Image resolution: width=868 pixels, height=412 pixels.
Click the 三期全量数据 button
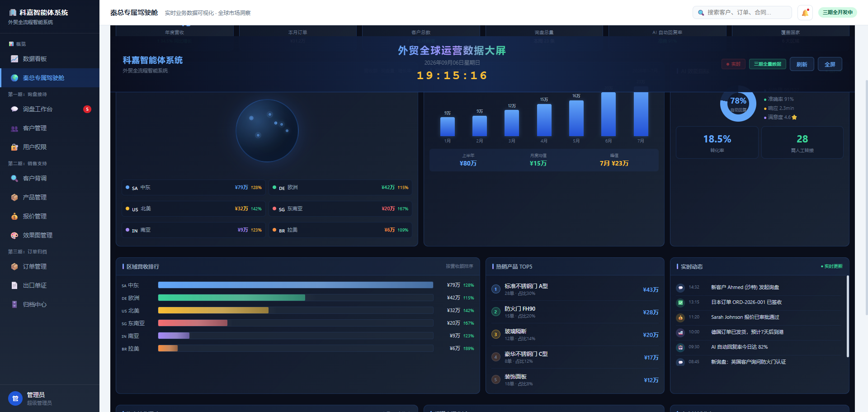click(768, 64)
